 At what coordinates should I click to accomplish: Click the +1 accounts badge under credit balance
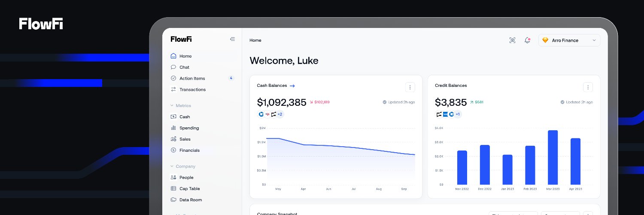[458, 114]
